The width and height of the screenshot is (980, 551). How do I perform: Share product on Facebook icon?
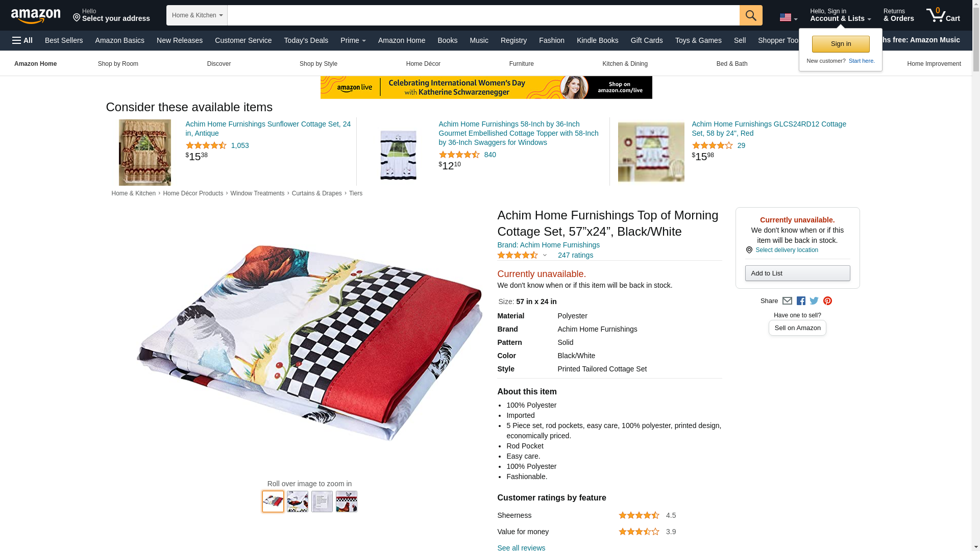click(801, 301)
